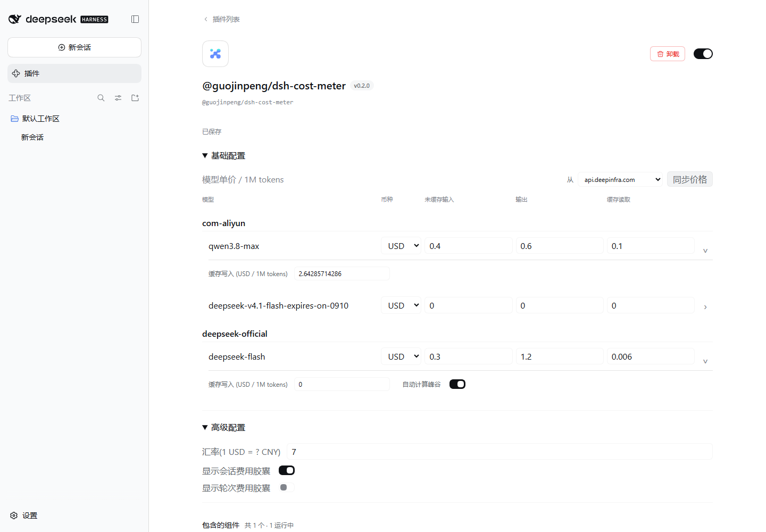Collapse the deepseek-flash row details

[705, 361]
